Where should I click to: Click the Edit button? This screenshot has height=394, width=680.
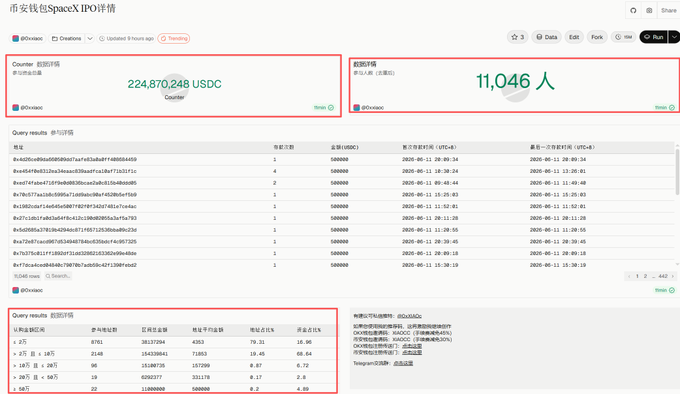pos(574,37)
